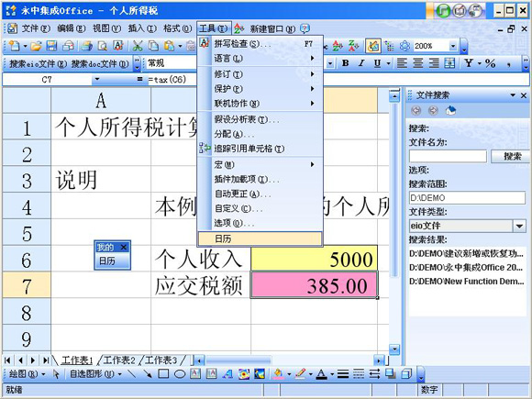The image size is (532, 399).
Task: Click the Percent style icon
Action: (x=490, y=63)
